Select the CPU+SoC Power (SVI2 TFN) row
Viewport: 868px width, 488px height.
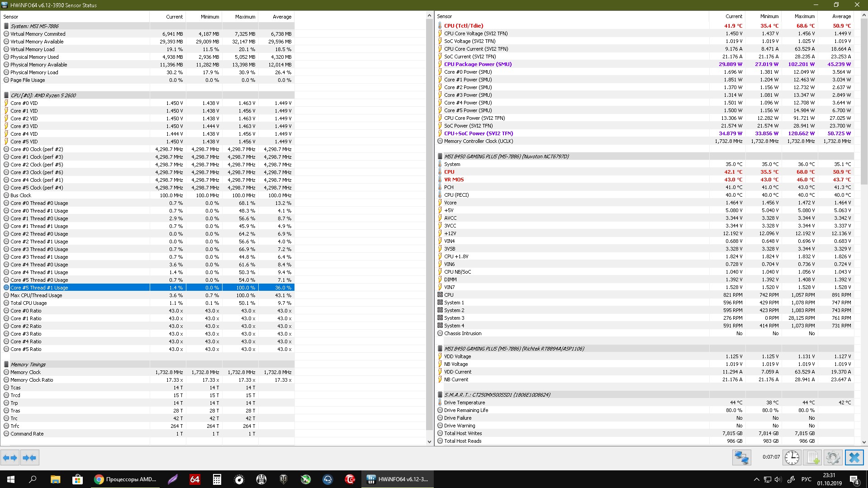tap(645, 133)
